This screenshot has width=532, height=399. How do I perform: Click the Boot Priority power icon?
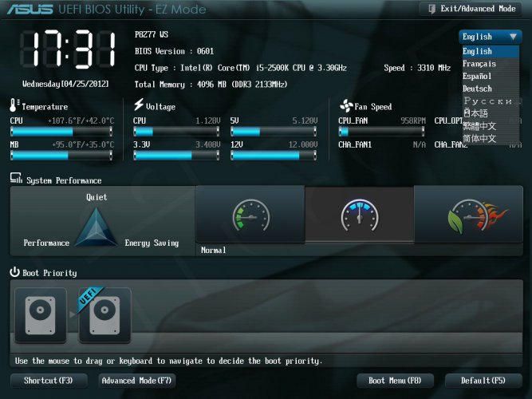point(14,271)
